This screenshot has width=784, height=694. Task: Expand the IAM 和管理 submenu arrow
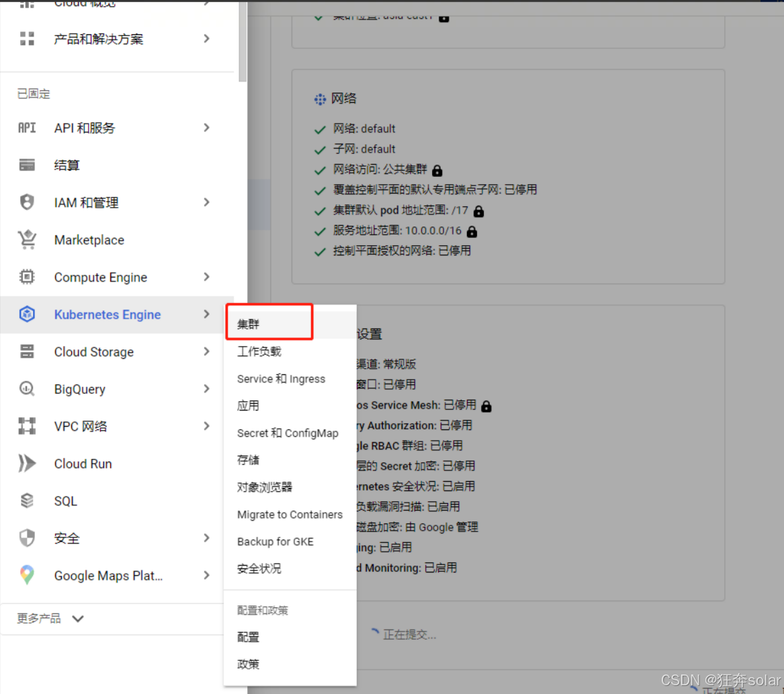click(x=207, y=202)
